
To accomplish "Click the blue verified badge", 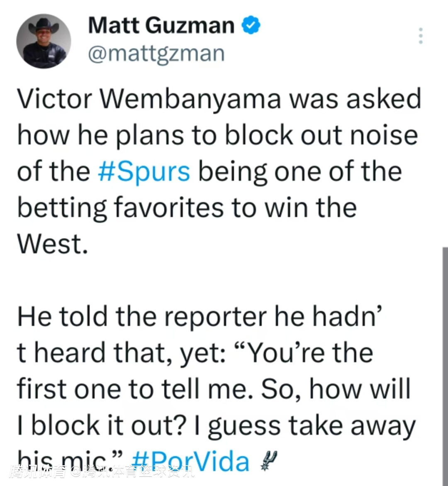I will (x=251, y=26).
